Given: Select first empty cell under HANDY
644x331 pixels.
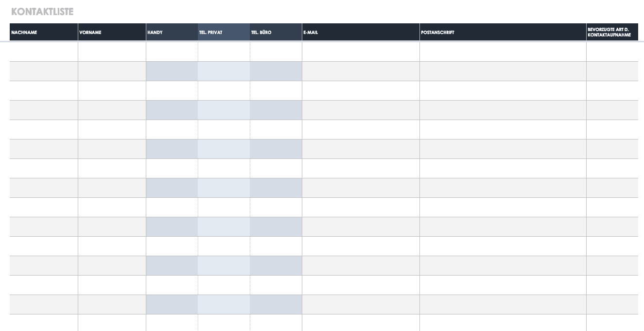Looking at the screenshot, I should pos(172,52).
